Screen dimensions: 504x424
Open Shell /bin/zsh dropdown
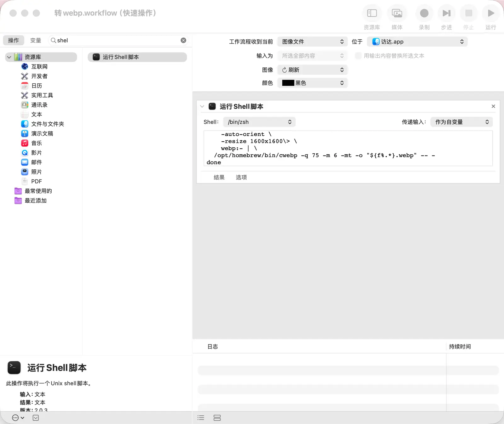coord(259,122)
